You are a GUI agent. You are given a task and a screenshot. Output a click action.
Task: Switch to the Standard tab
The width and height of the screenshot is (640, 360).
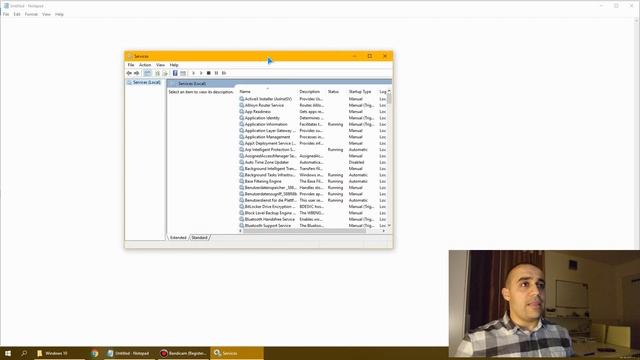coord(200,238)
